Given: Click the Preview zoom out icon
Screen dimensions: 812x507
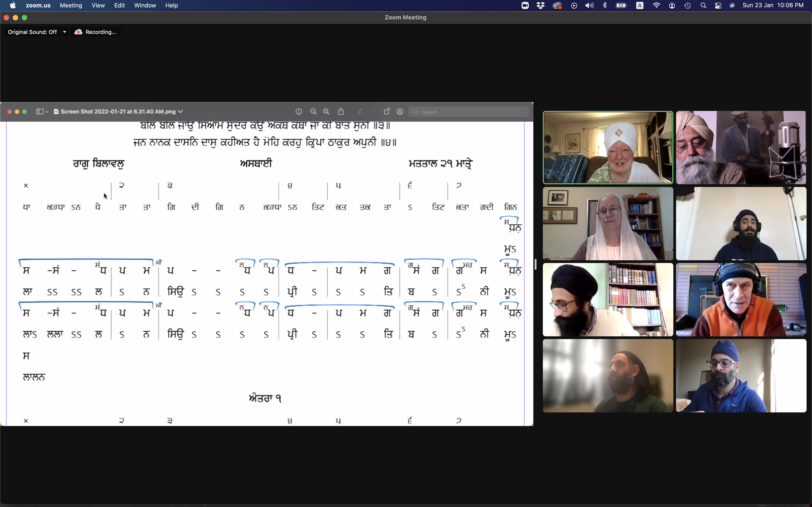Looking at the screenshot, I should (313, 112).
